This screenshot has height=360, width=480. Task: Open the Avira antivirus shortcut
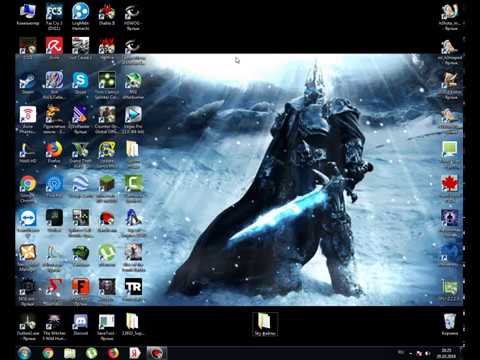[54, 47]
